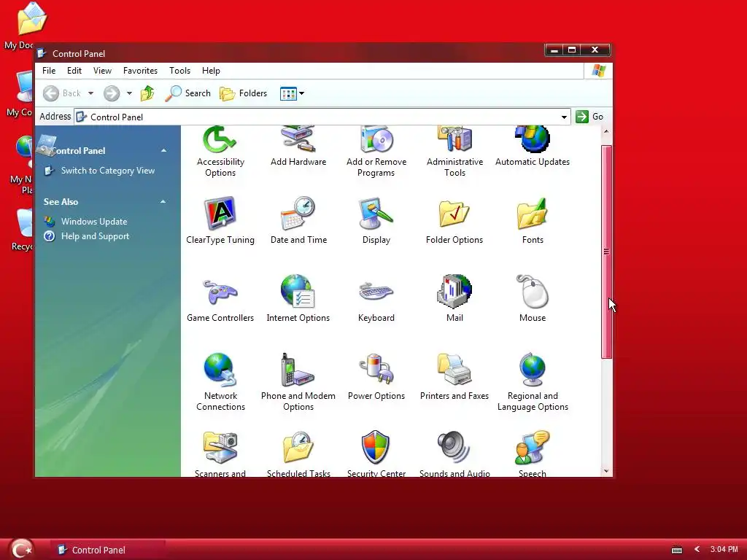
Task: Click the Address bar field
Action: click(322, 117)
